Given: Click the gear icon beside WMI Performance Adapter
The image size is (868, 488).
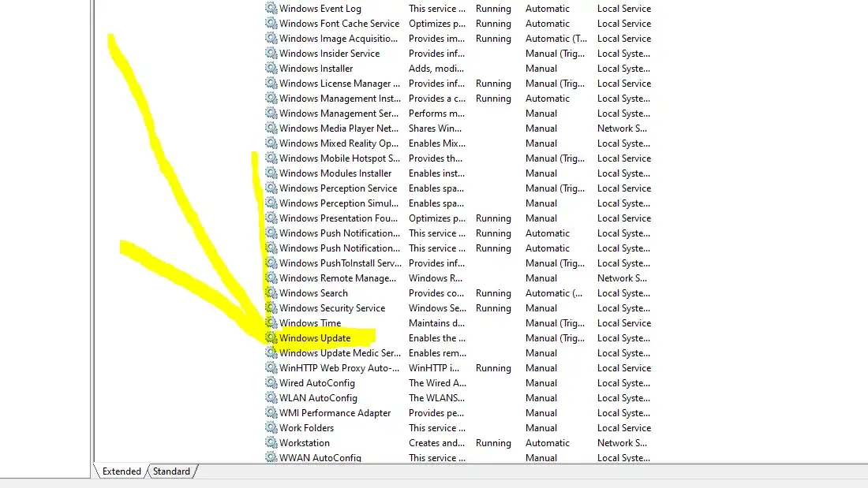Looking at the screenshot, I should (x=271, y=412).
